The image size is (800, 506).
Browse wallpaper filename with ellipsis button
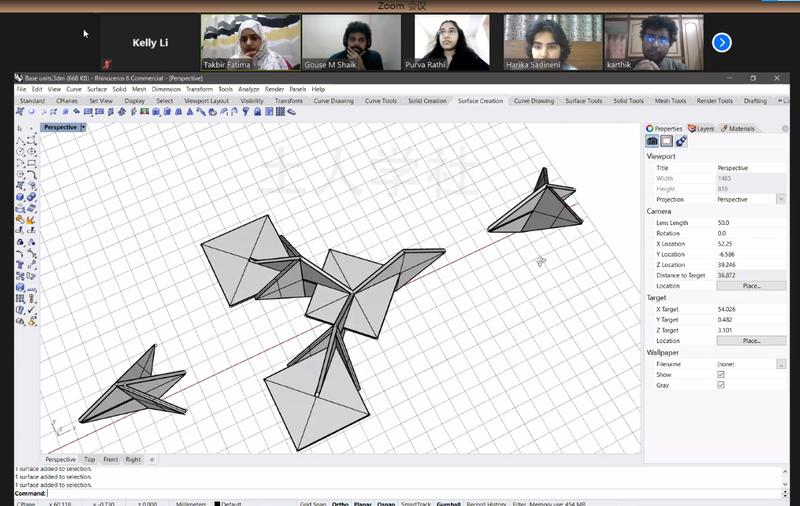tap(781, 364)
